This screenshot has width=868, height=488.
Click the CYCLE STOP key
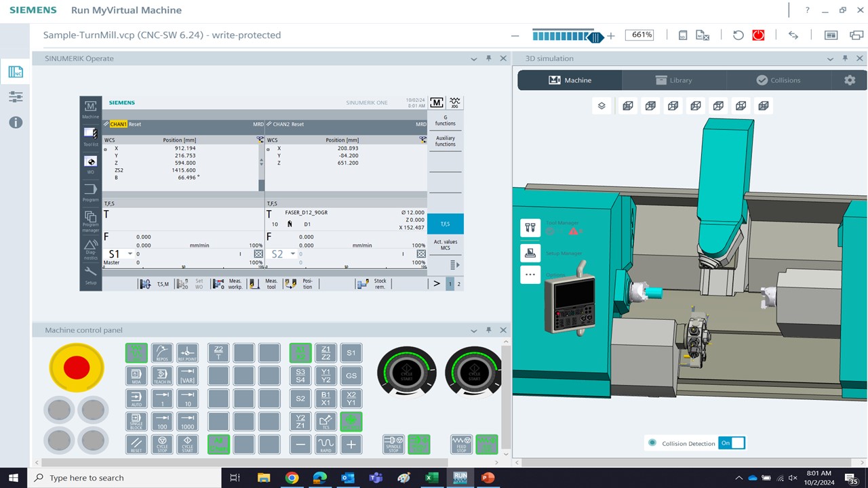pyautogui.click(x=162, y=444)
